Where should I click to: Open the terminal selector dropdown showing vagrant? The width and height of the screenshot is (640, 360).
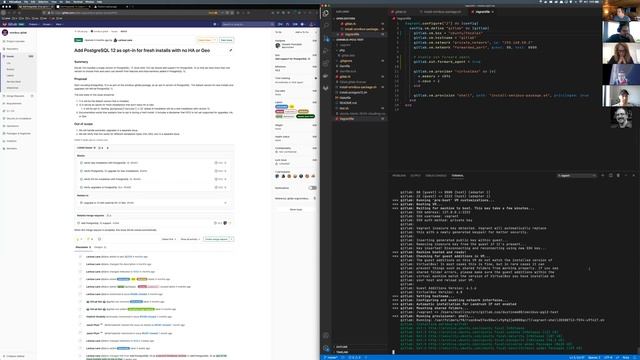[x=577, y=176]
